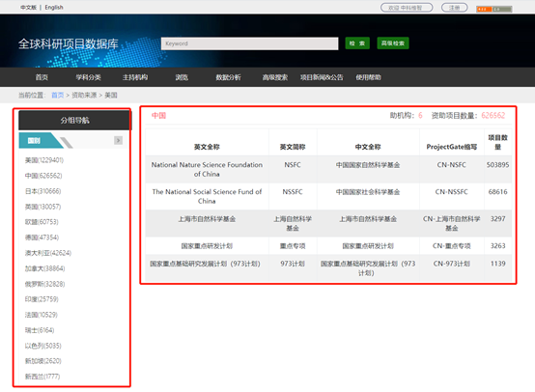Open 浏览 in the navigation bar
Screen dimensions: 535x392
[x=182, y=77]
